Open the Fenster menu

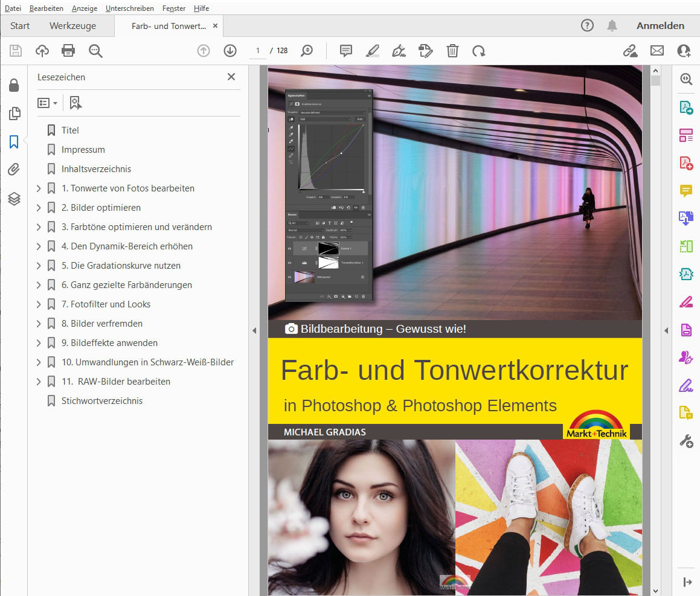click(x=174, y=8)
